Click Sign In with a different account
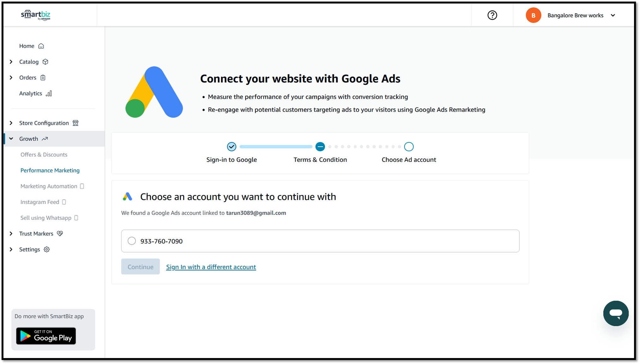The image size is (640, 364). [211, 267]
